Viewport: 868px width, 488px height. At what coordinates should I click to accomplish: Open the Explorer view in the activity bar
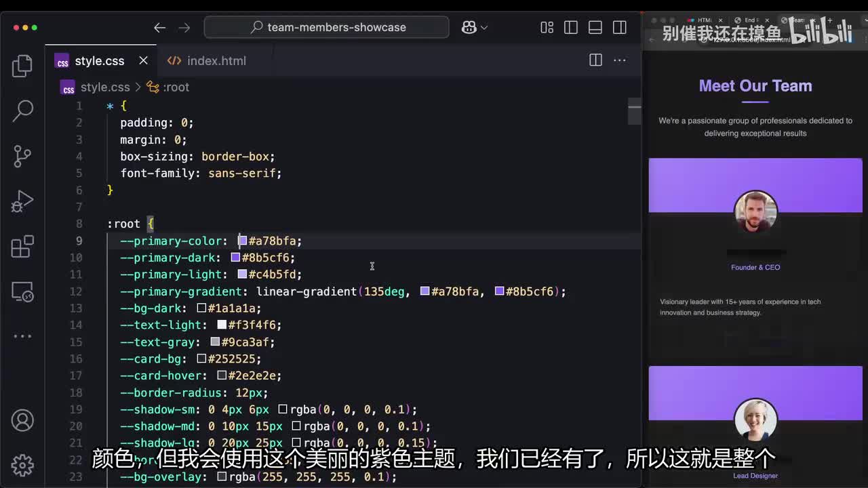[x=22, y=66]
